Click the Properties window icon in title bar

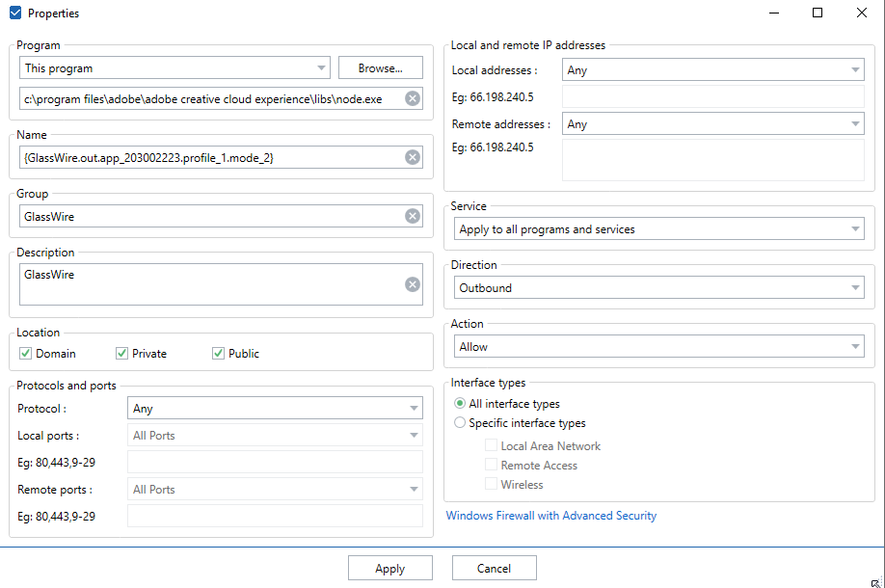tap(14, 13)
